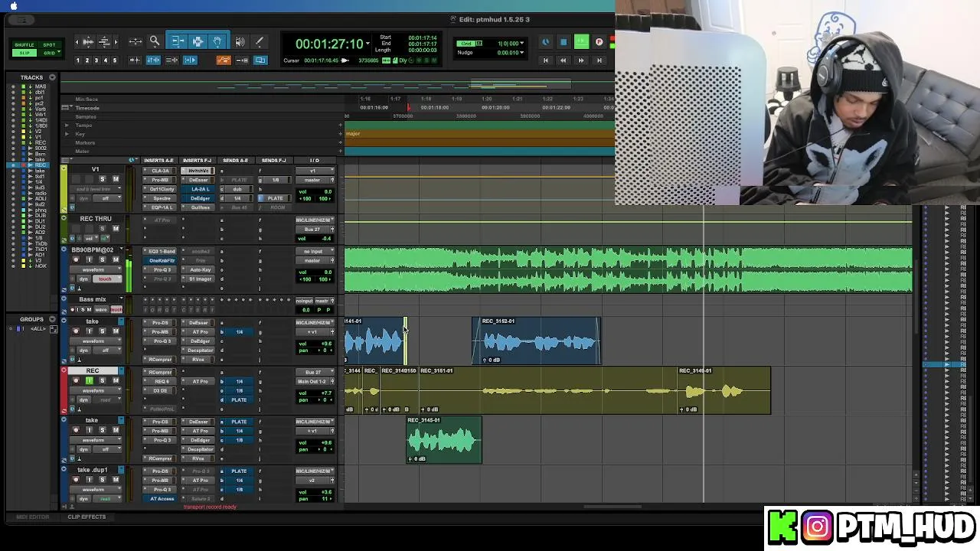Open the CLIP EFFECTS tab
The width and height of the screenshot is (980, 551).
pos(87,517)
